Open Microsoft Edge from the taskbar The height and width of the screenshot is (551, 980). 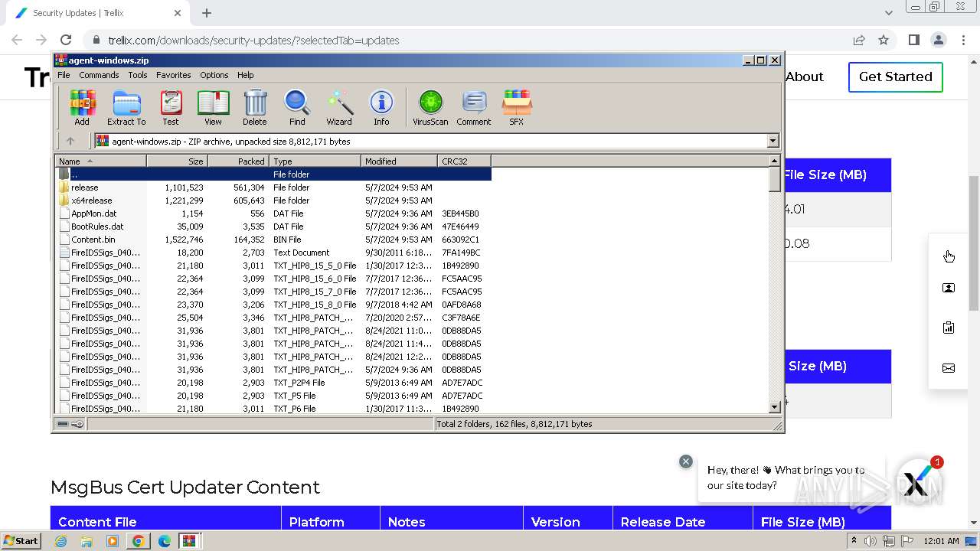[x=164, y=540]
